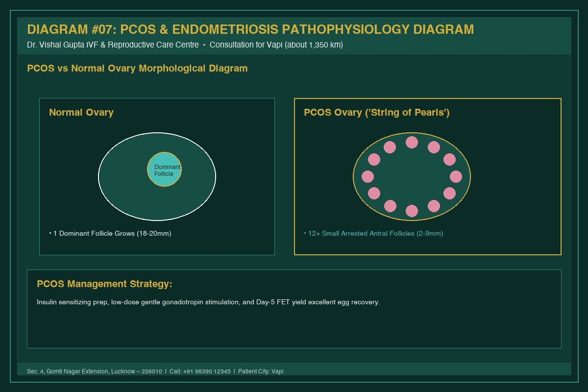Click the 'PCOS Management Strategy:' heading
The height and width of the screenshot is (392, 588).
click(x=104, y=284)
